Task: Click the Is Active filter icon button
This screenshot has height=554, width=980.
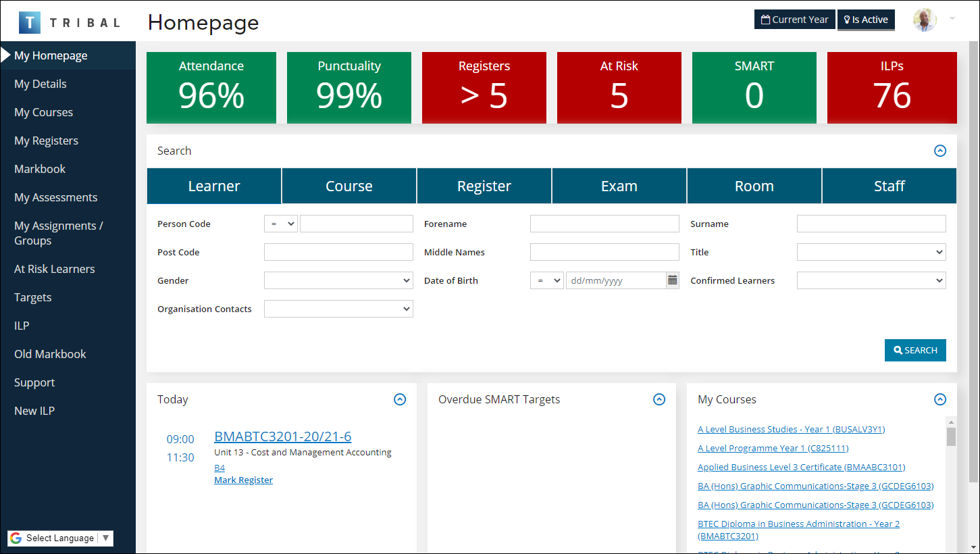Action: point(846,19)
